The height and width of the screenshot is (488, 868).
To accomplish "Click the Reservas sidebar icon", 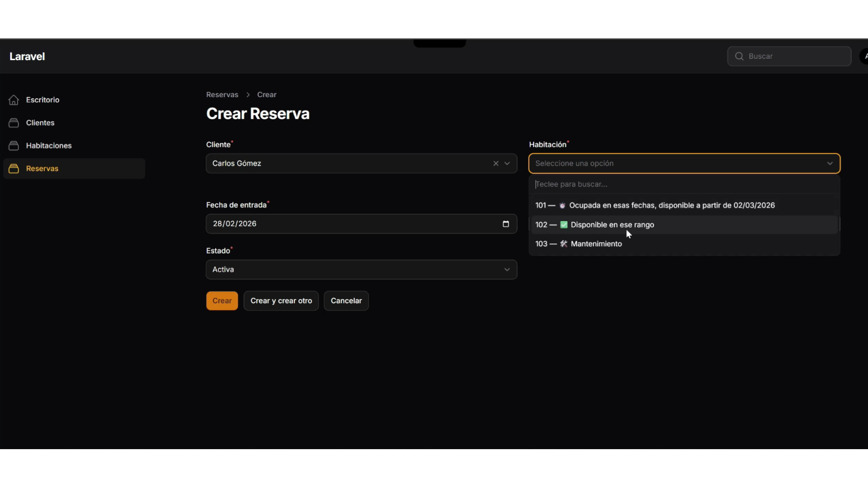I will (x=14, y=169).
